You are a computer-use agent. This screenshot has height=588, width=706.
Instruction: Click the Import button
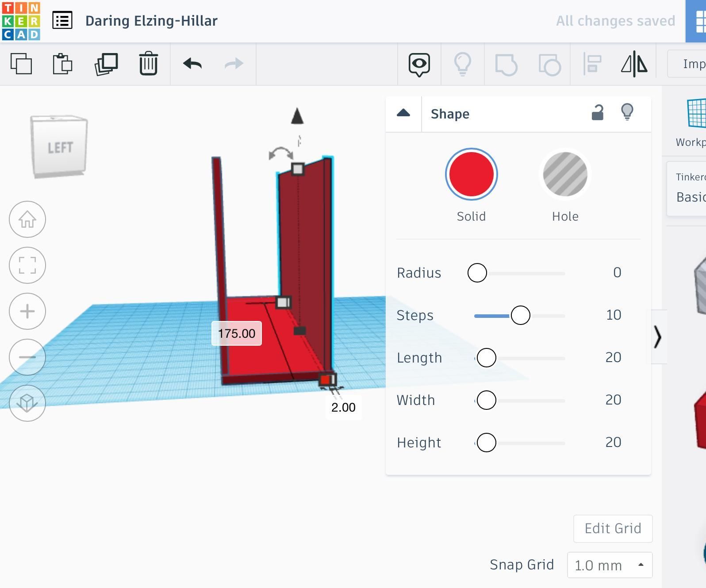[x=687, y=64]
